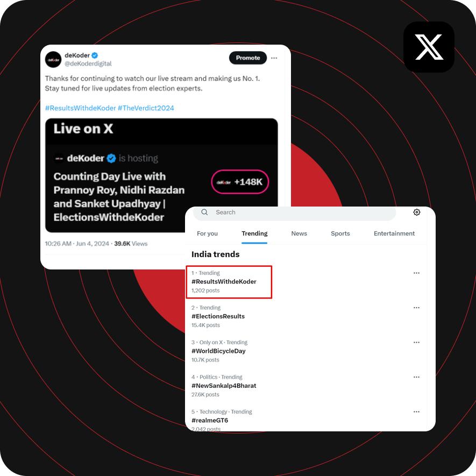476x476 pixels.
Task: Open more options for #NewSankalp4Bharat trend
Action: pyautogui.click(x=416, y=376)
